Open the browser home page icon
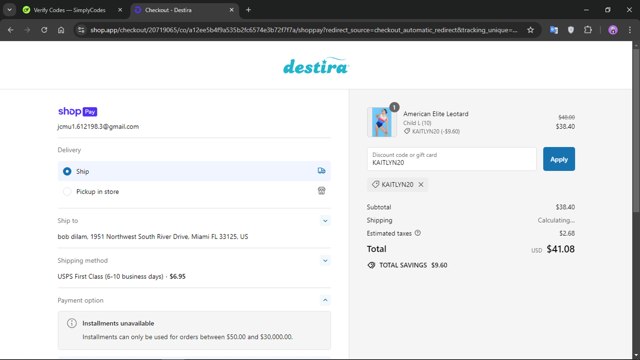640x360 pixels. 61,30
